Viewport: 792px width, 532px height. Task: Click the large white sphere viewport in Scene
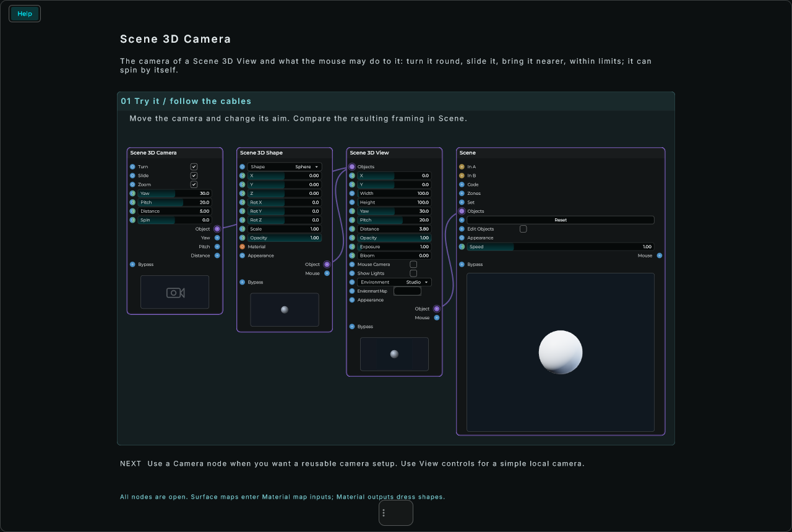tap(561, 352)
